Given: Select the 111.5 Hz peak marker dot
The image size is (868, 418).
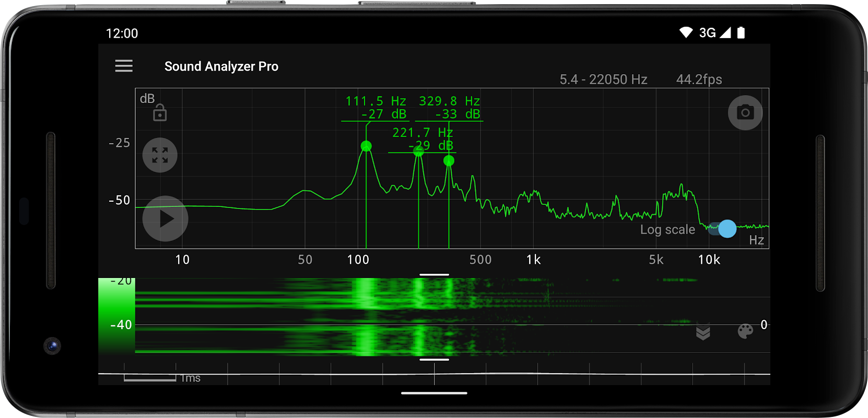Looking at the screenshot, I should click(366, 146).
